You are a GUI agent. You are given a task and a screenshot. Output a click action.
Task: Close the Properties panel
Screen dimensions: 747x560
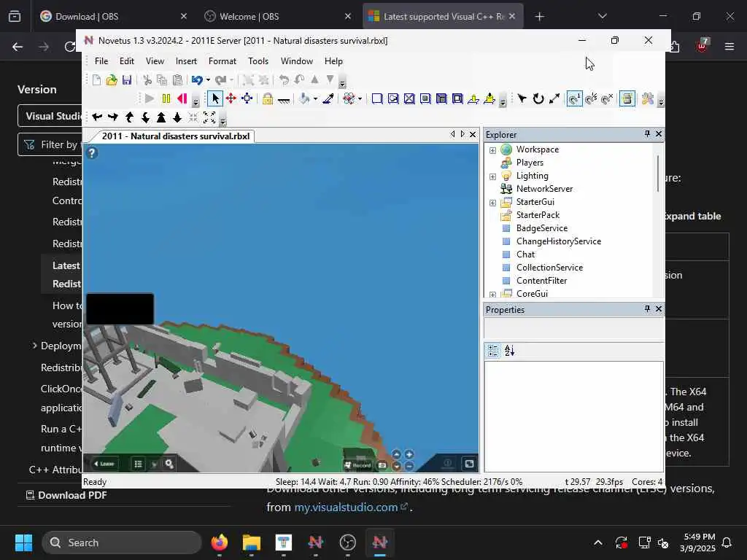click(659, 309)
